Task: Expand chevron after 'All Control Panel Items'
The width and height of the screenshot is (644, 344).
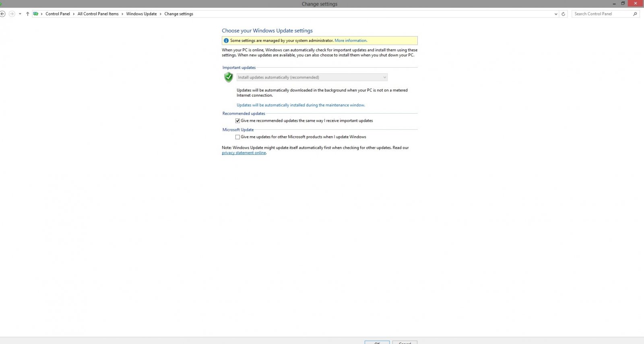Action: 122,14
